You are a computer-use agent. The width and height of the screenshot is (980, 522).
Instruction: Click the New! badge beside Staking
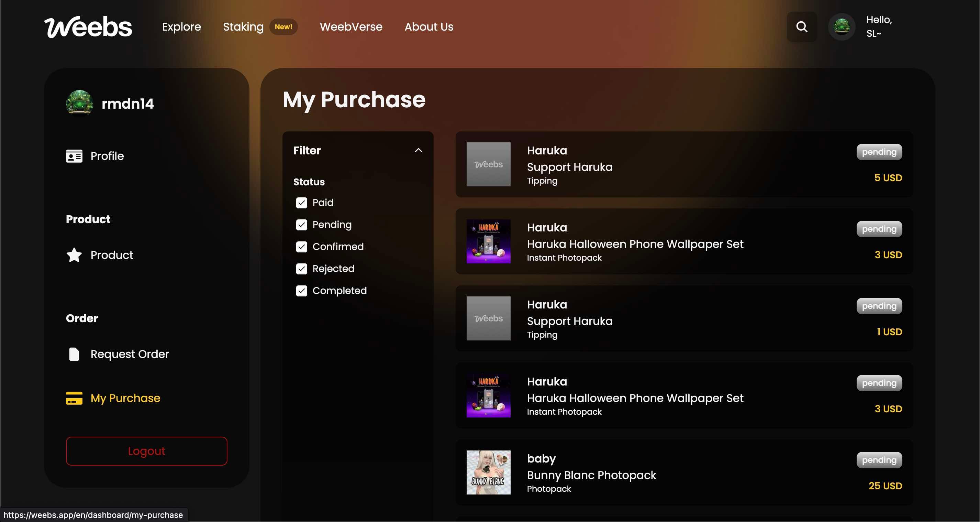coord(283,27)
